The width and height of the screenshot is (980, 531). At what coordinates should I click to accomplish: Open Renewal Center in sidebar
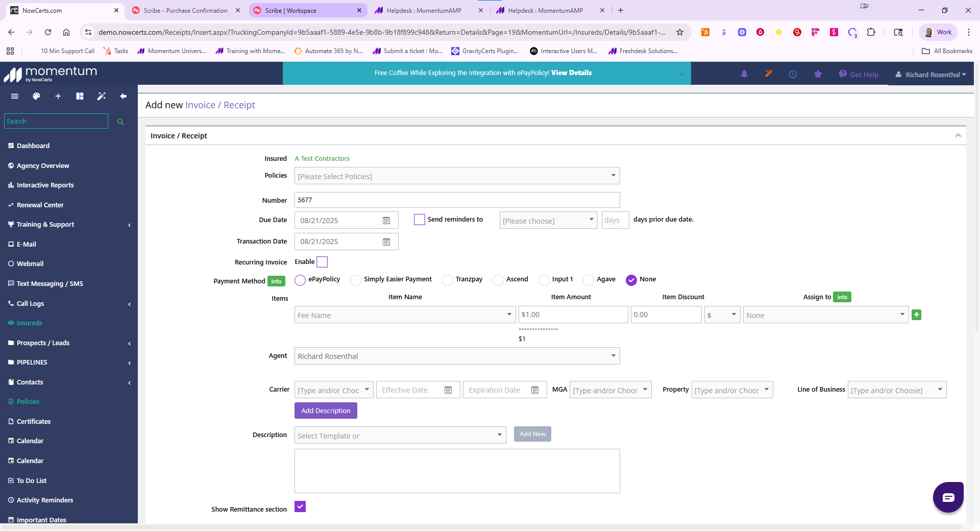[40, 205]
